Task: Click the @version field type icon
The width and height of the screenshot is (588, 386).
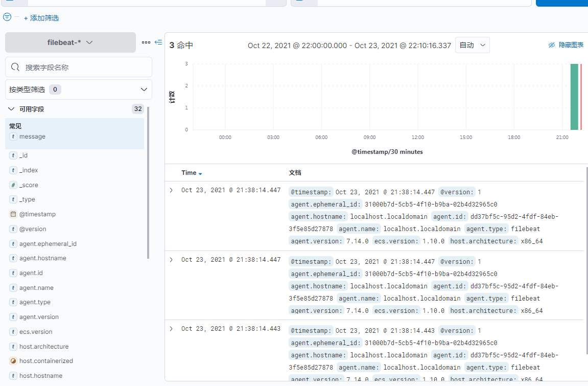Action: 13,229
